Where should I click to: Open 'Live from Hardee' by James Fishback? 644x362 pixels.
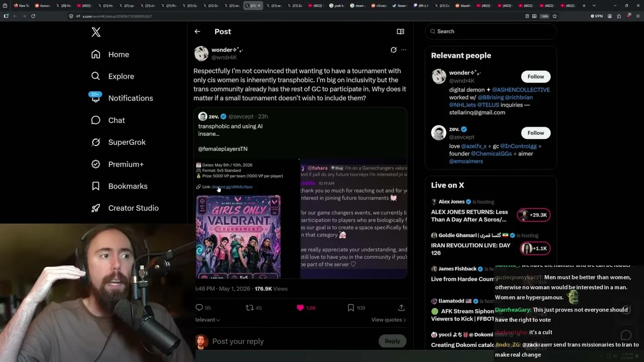[463, 279]
